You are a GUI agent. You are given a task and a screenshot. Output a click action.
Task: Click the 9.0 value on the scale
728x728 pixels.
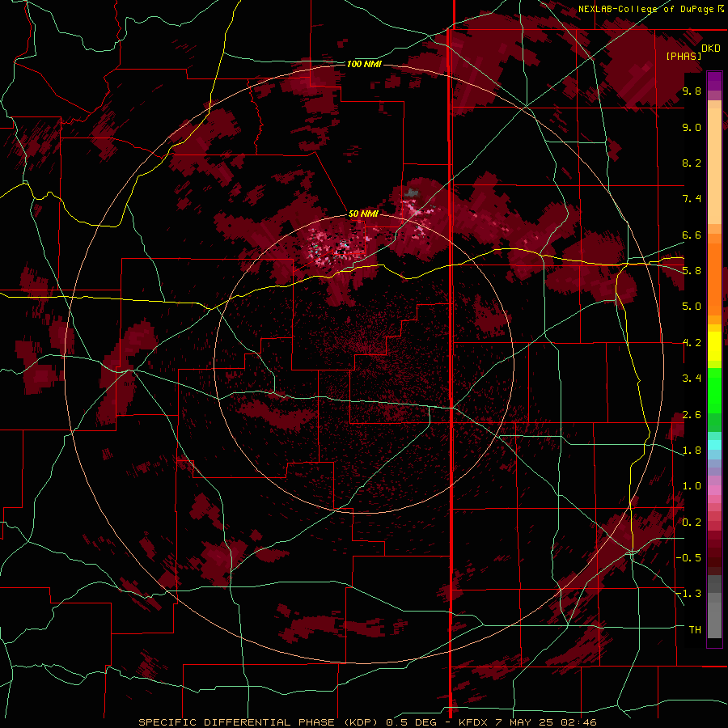tap(692, 127)
